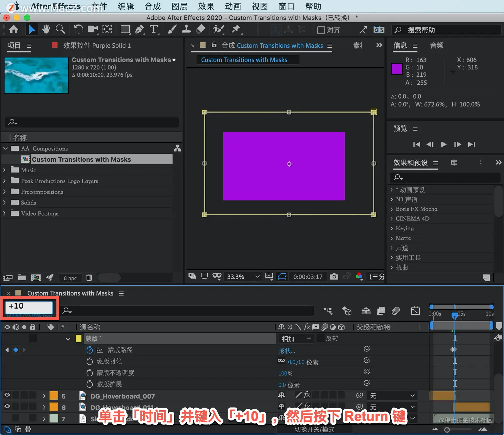Select the Zoom magnifier tool
Viewport: 504px width, 435px height.
coord(60,29)
